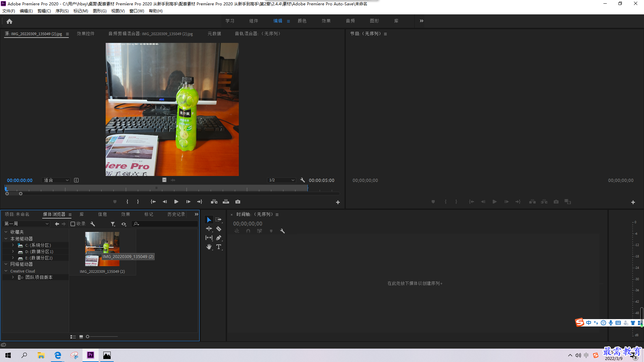The width and height of the screenshot is (644, 362).
Task: Click the Media Browser search field
Action: point(164,224)
